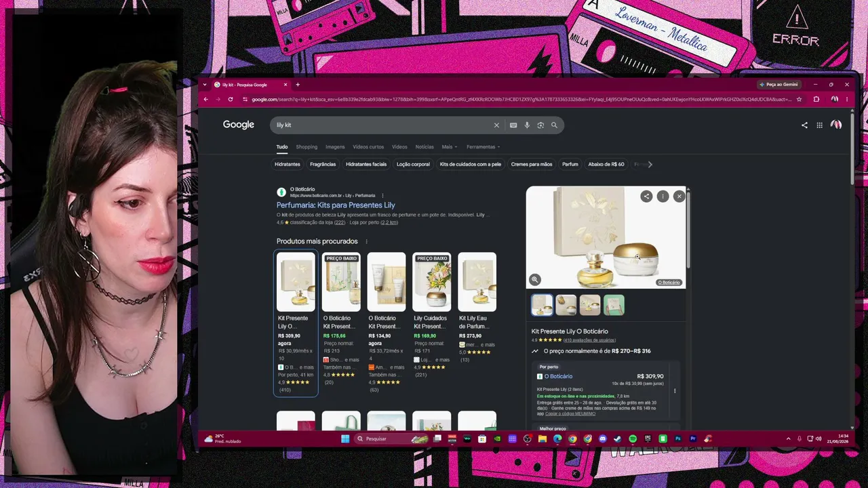
Task: Show hidden system tray icons
Action: click(788, 439)
